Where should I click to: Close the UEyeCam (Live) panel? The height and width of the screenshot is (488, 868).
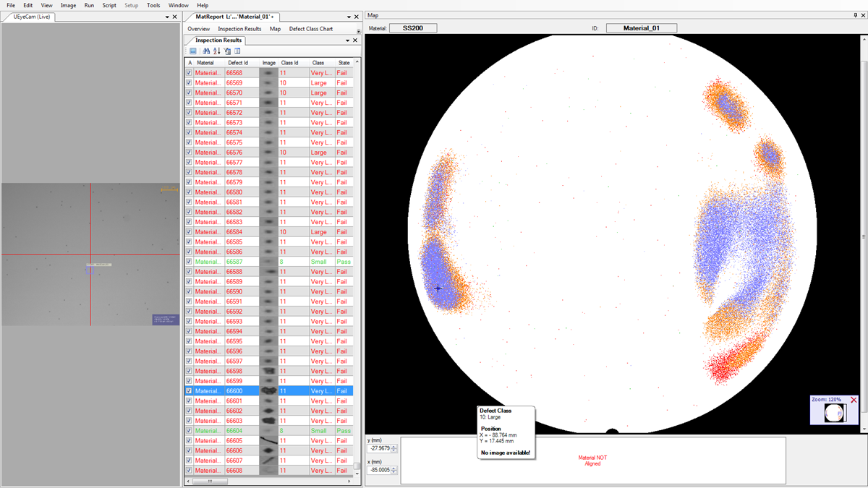click(x=176, y=16)
